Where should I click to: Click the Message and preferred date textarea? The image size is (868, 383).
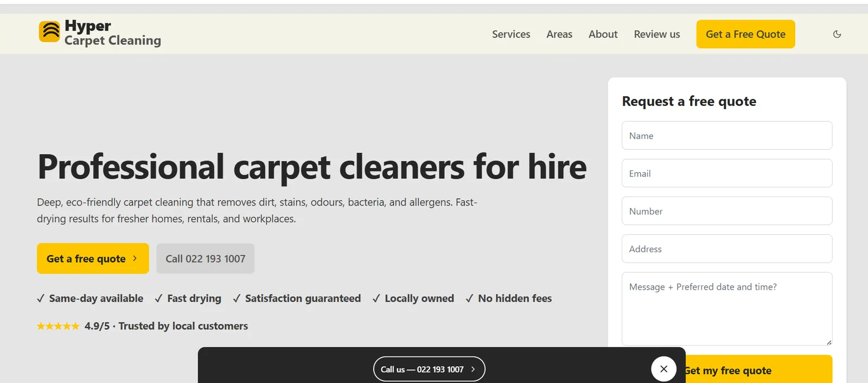(727, 309)
